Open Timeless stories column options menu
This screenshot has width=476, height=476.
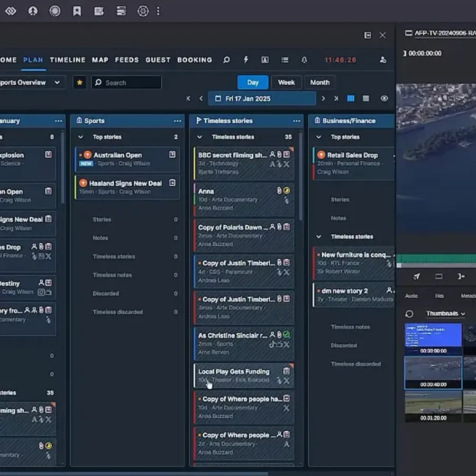(x=297, y=121)
